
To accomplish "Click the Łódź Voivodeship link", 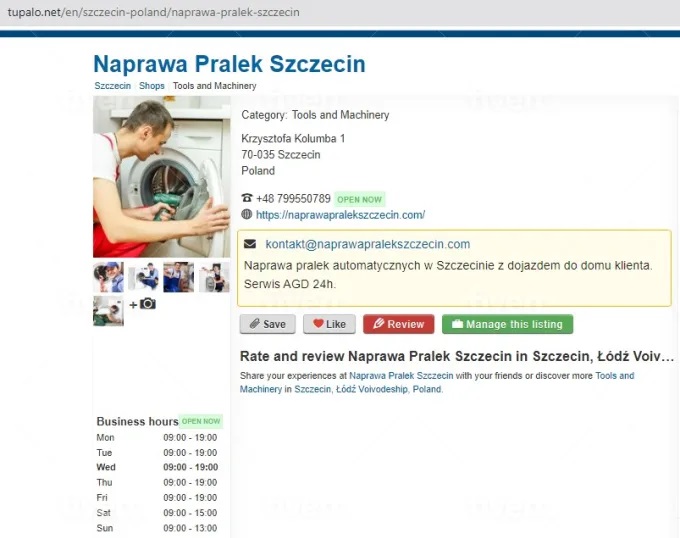I will tap(372, 389).
